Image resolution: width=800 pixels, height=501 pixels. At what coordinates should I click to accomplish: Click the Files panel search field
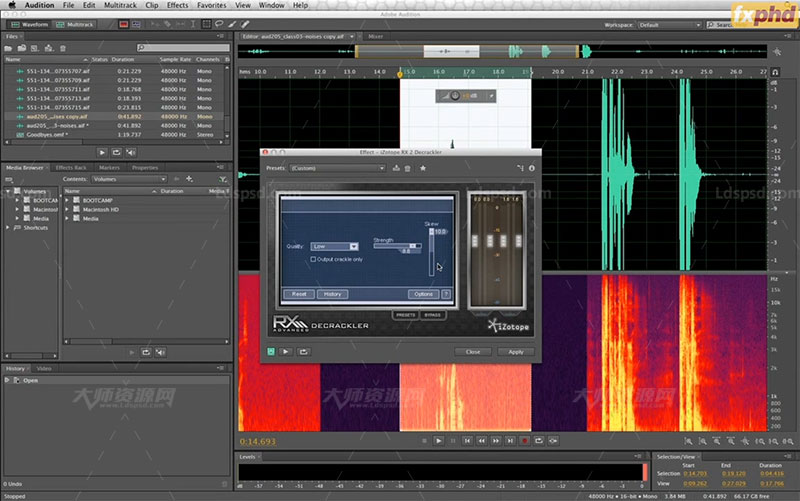183,47
